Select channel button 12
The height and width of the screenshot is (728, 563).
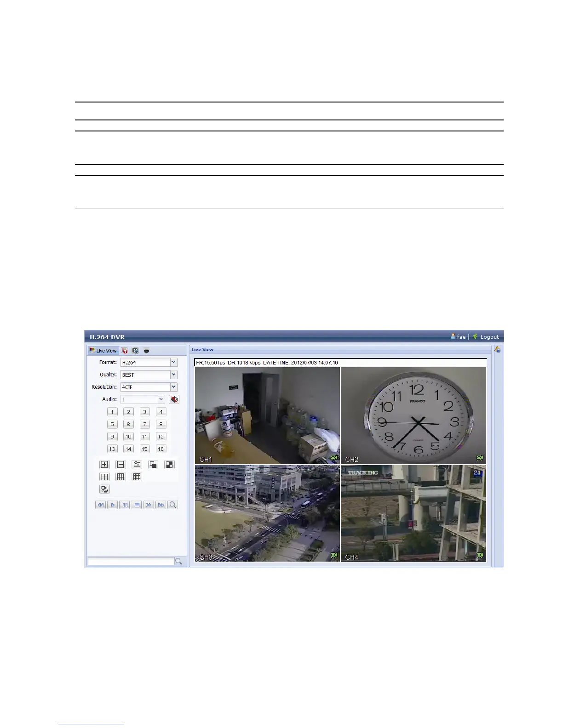(x=161, y=437)
